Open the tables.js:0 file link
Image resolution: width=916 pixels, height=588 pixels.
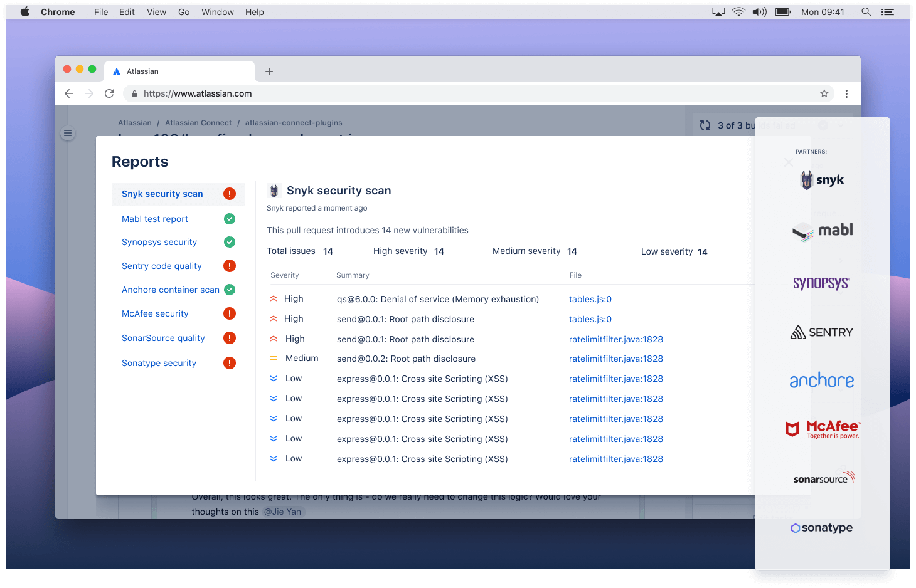(590, 299)
